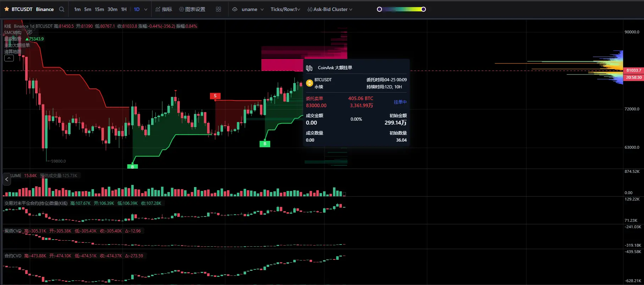Click the SMC结构 indicator label

pyautogui.click(x=13, y=32)
